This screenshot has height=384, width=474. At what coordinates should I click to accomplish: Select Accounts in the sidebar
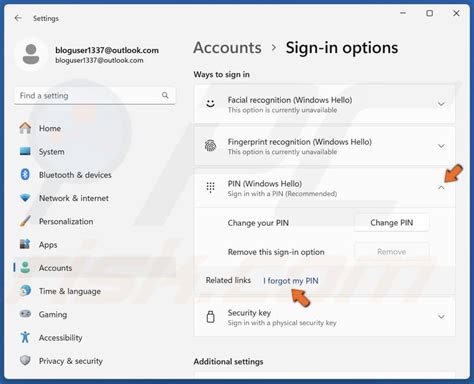coord(95,268)
